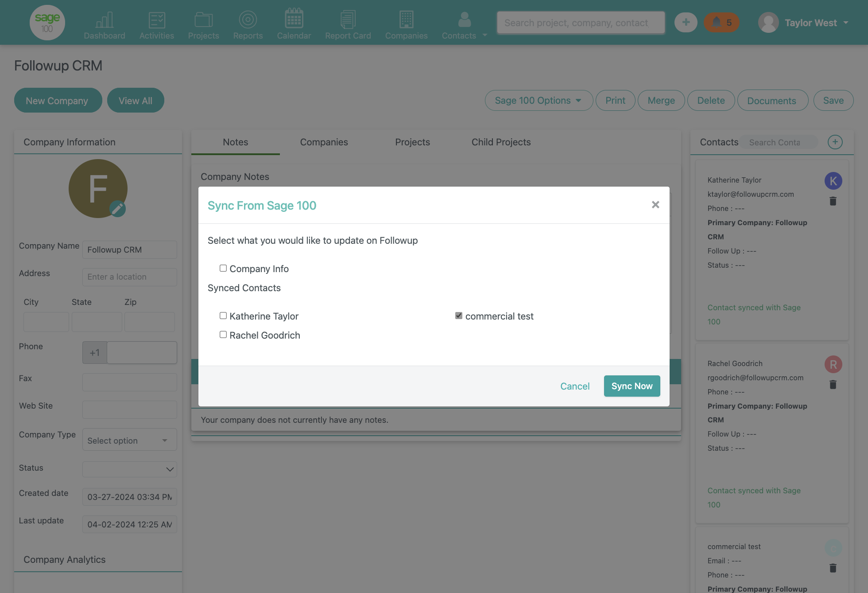Add a new contact with plus circle icon

tap(835, 142)
